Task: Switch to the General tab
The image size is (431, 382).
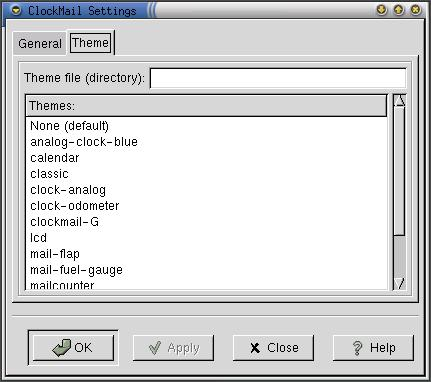Action: (40, 43)
